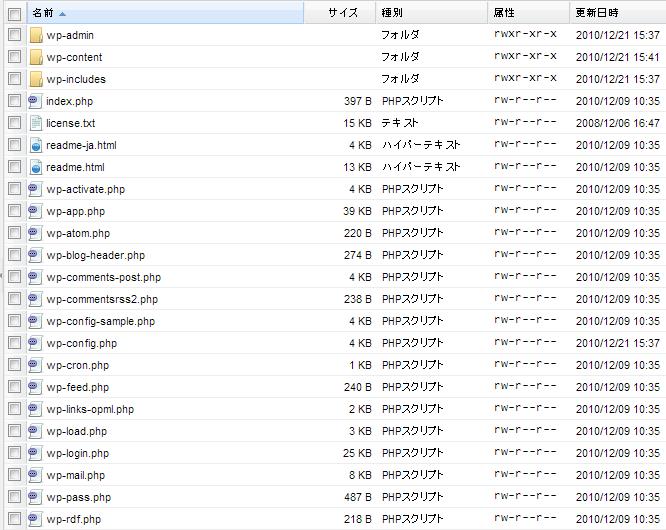
Task: Select the file name wp-comments-post.php
Action: point(104,277)
